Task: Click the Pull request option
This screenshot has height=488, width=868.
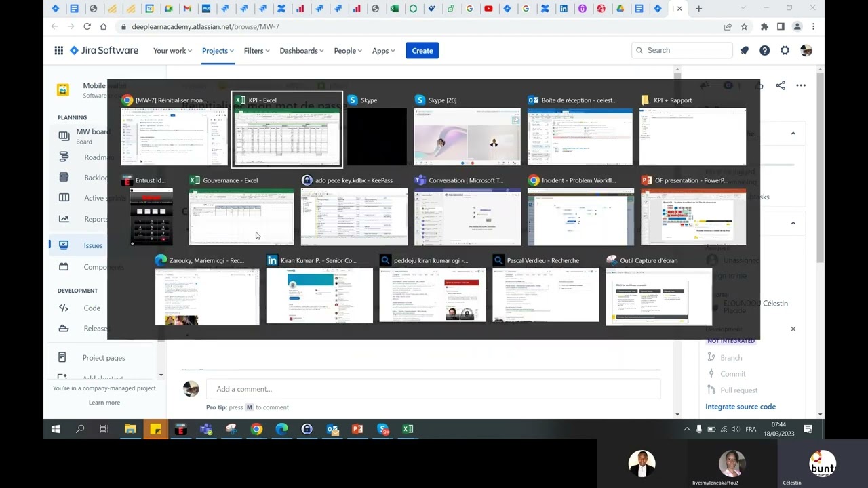Action: click(x=739, y=390)
